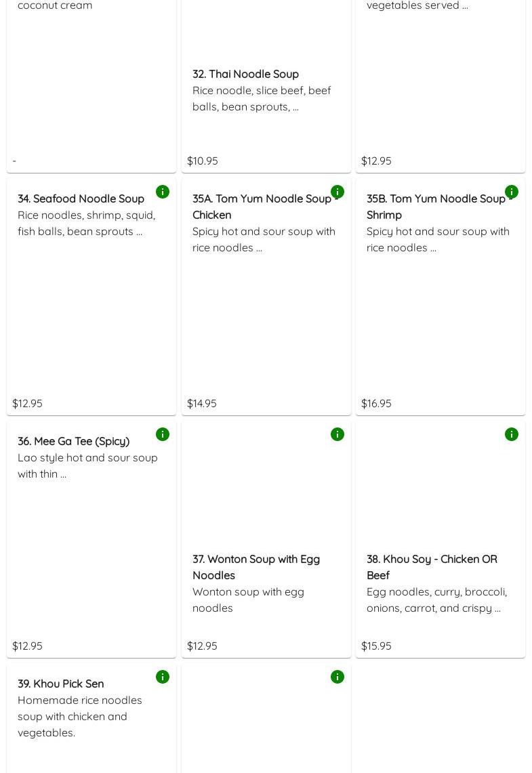Open 36. Mee Ga Tee (Spicy) item
The image size is (532, 773).
click(x=73, y=441)
